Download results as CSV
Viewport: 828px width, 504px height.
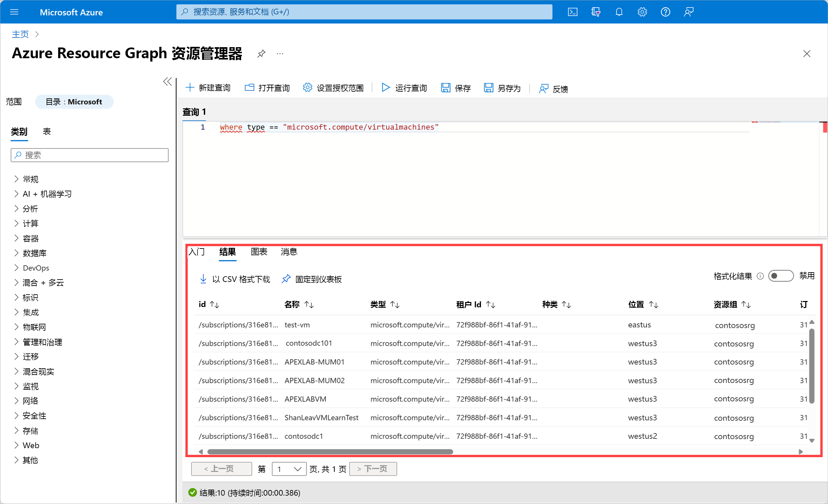pos(235,279)
